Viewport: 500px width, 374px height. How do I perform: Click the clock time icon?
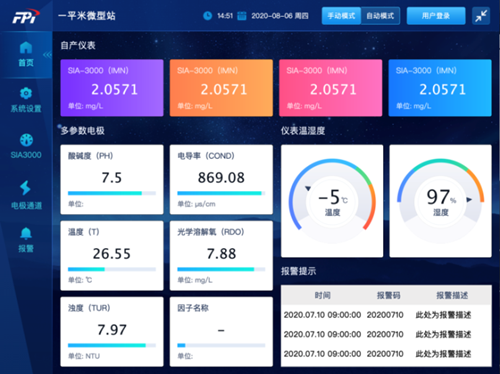pyautogui.click(x=207, y=16)
